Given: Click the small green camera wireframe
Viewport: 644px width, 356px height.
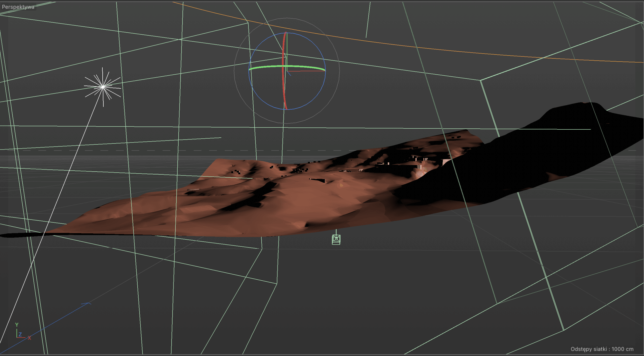Looking at the screenshot, I should pos(336,239).
